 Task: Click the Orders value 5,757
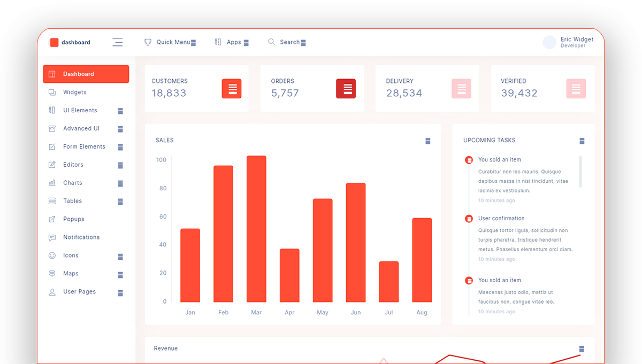285,93
